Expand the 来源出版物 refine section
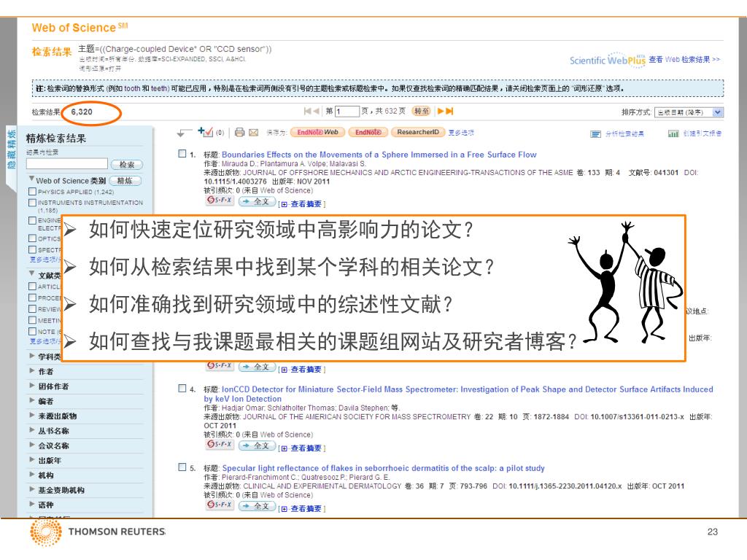This screenshot has height=560, width=747. click(31, 415)
